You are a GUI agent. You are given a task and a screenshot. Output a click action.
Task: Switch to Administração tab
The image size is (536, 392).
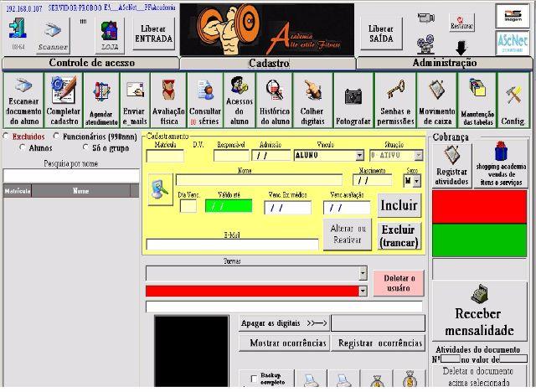coord(444,63)
